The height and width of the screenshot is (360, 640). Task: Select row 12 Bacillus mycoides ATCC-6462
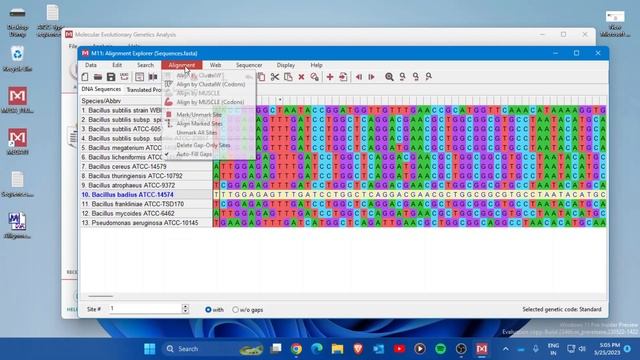click(146, 213)
